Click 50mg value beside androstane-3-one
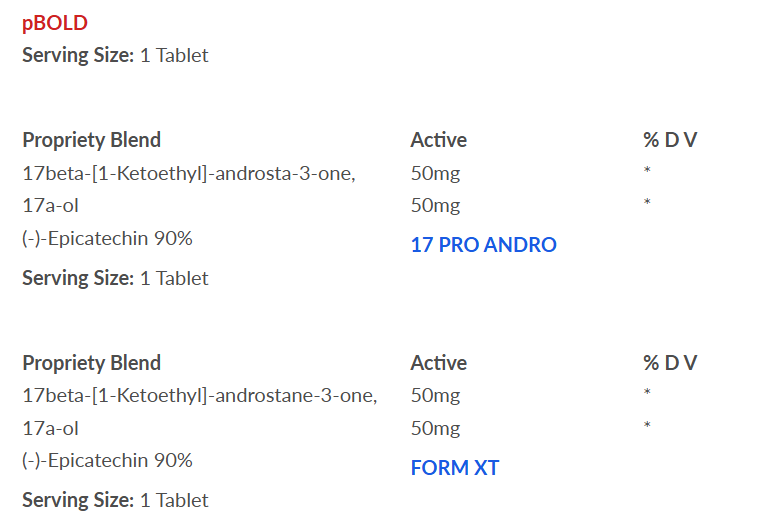 435,396
